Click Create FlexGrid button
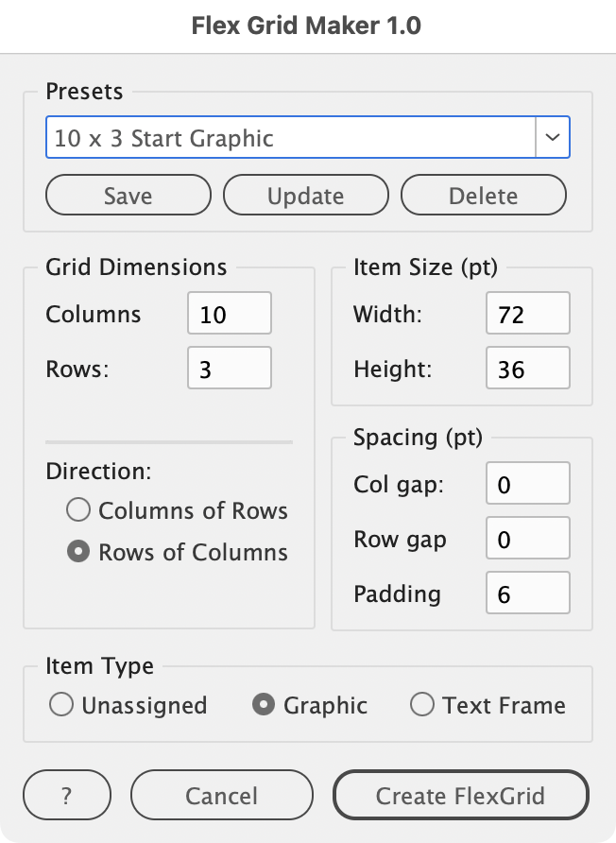 (x=460, y=796)
